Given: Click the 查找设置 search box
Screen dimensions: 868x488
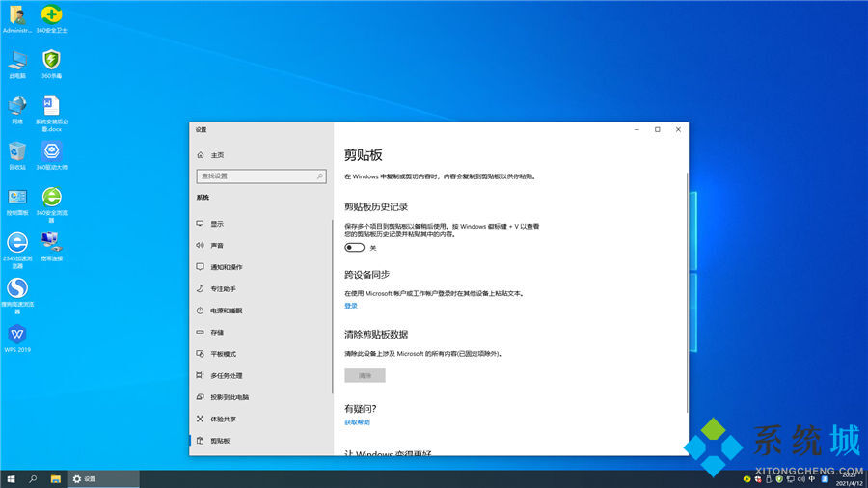Looking at the screenshot, I should tap(261, 176).
